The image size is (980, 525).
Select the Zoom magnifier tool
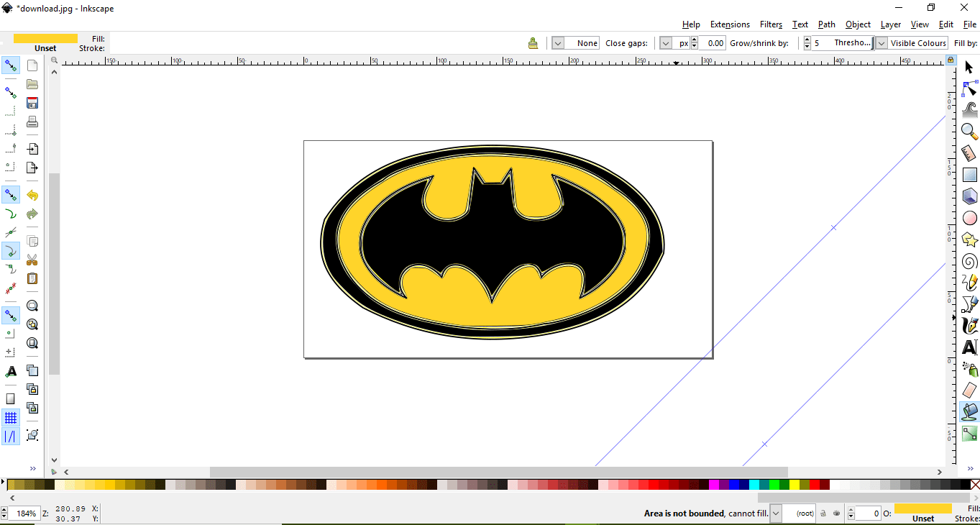pos(969,132)
